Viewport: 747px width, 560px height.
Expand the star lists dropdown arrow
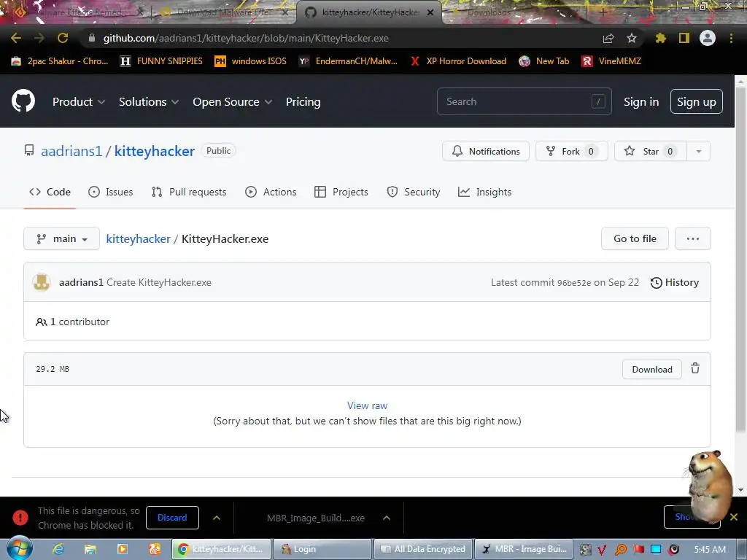click(x=699, y=151)
